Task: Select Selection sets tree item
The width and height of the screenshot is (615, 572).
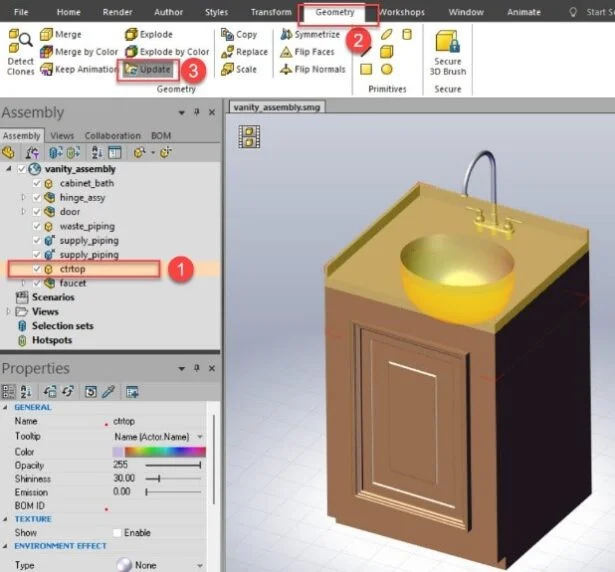Action: (x=63, y=326)
